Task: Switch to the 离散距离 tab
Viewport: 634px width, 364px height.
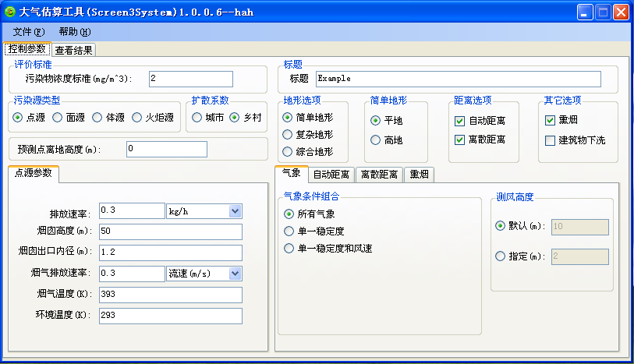Action: [x=379, y=175]
